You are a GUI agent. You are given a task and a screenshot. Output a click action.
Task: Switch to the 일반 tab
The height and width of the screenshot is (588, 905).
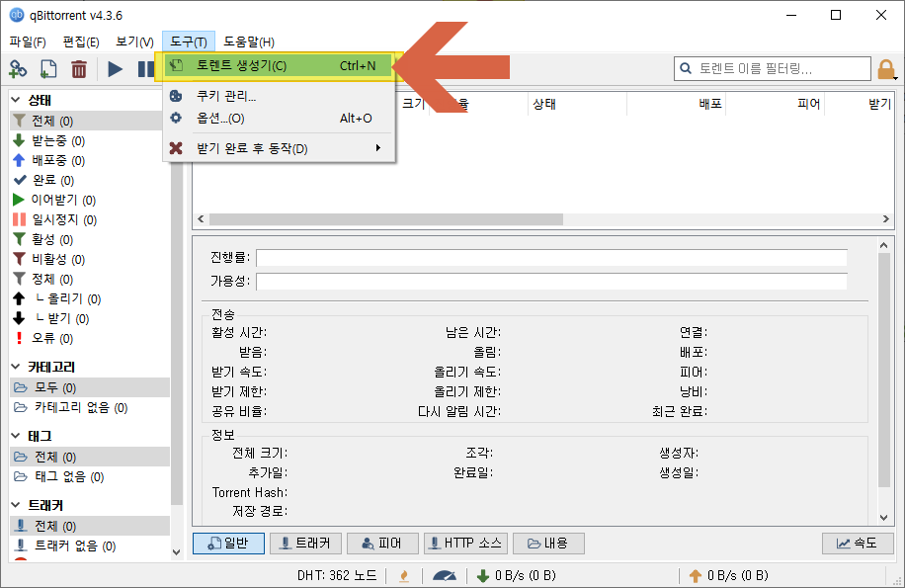tap(228, 543)
